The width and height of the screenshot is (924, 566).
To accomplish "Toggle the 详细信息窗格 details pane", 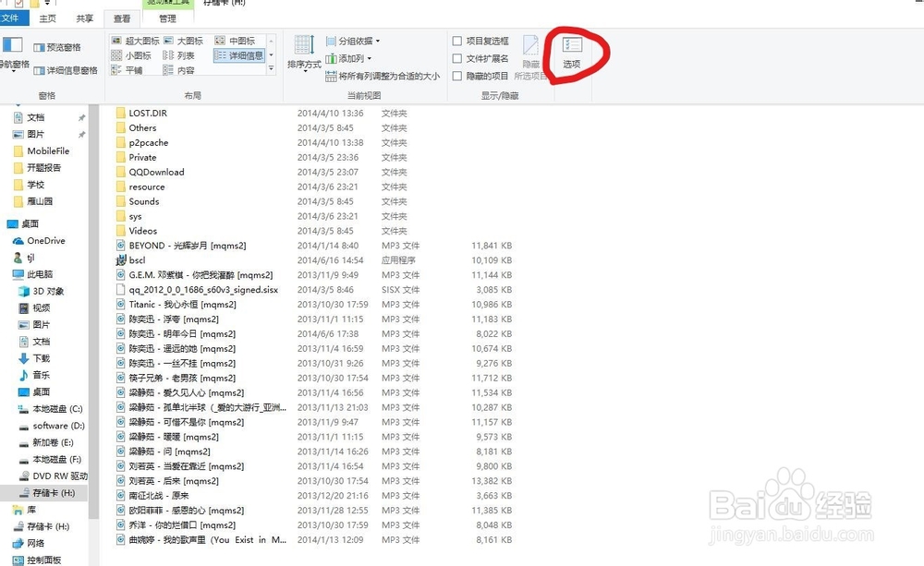I will (66, 70).
